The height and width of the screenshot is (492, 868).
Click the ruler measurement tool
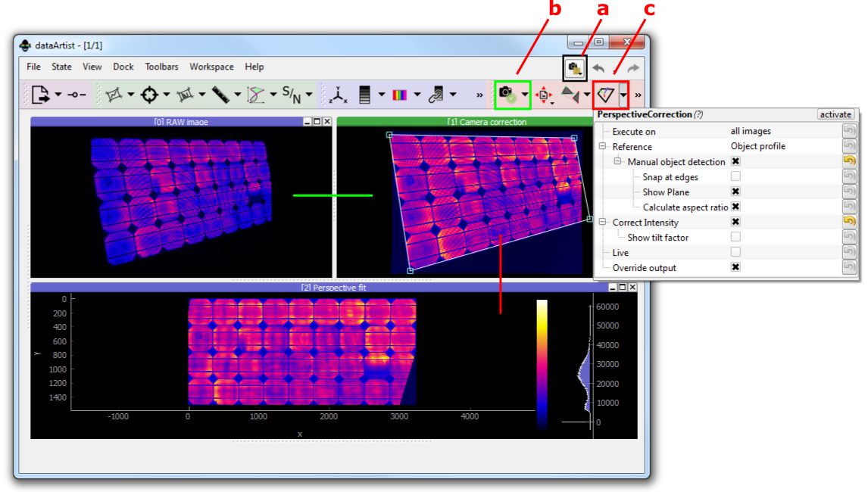click(x=221, y=95)
